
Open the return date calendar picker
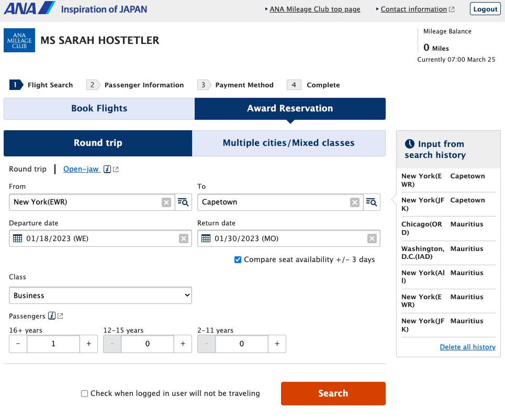point(206,238)
